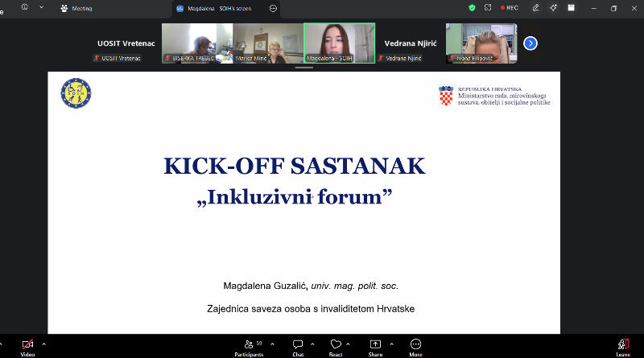
Task: Select Magdalena - SOIH video thumbnail
Action: tap(339, 43)
